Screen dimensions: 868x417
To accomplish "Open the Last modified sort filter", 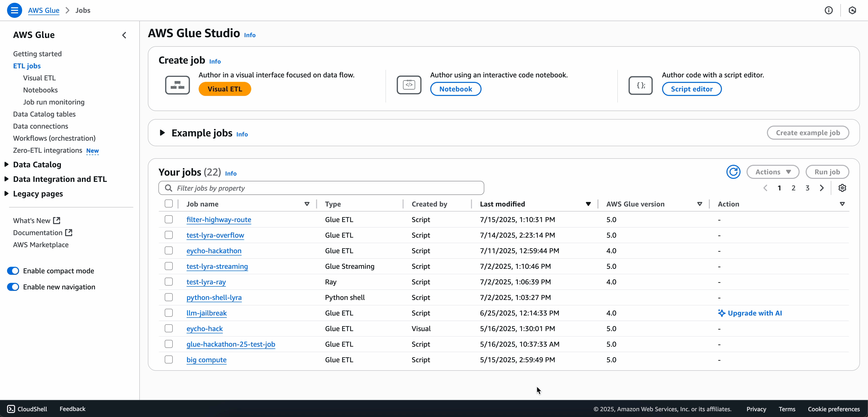I will pyautogui.click(x=588, y=204).
